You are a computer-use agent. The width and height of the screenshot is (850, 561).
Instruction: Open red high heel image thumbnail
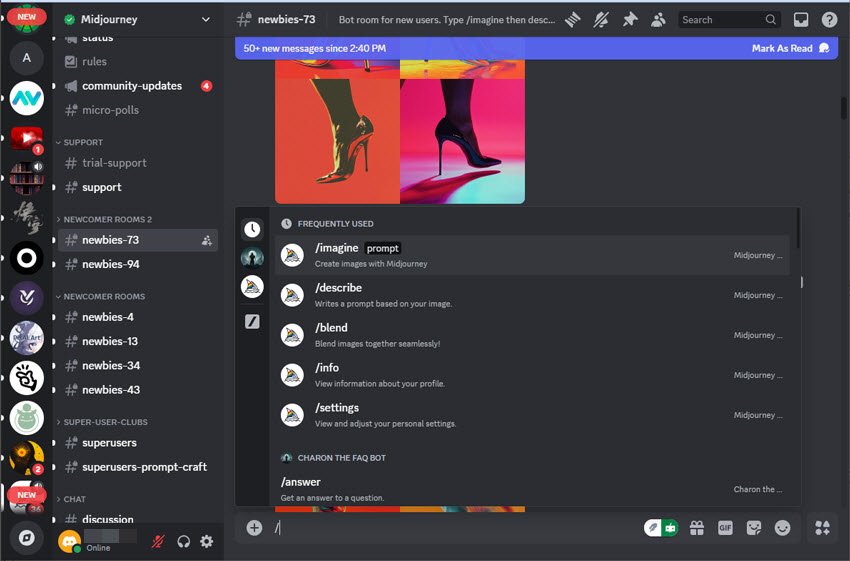337,141
